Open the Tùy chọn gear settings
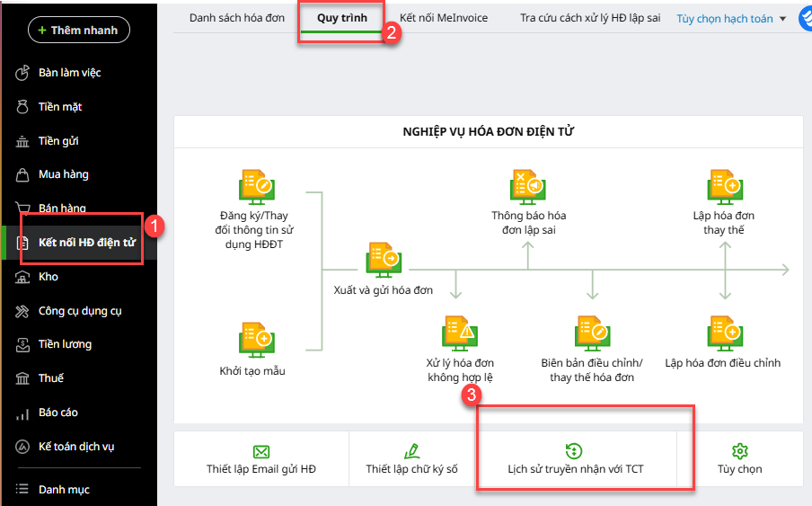Viewport: 812px width, 506px height. 739,459
